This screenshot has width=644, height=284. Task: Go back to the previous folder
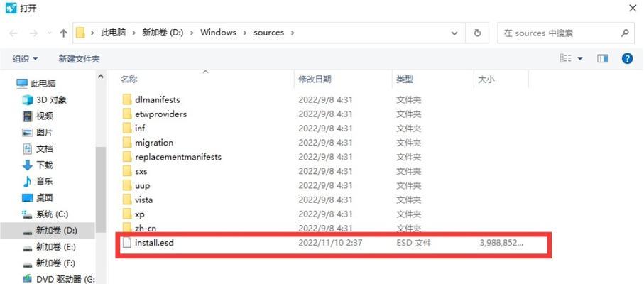tap(13, 33)
